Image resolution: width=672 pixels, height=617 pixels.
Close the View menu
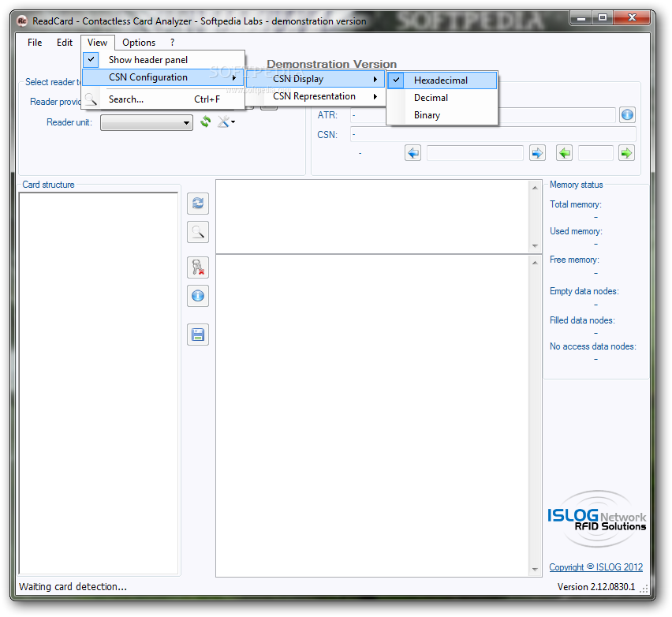coord(97,43)
